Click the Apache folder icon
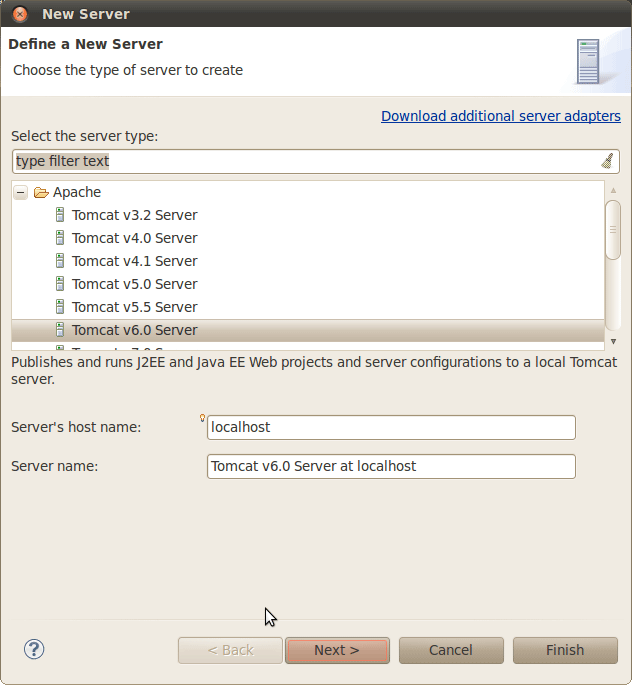Image resolution: width=632 pixels, height=685 pixels. tap(41, 192)
